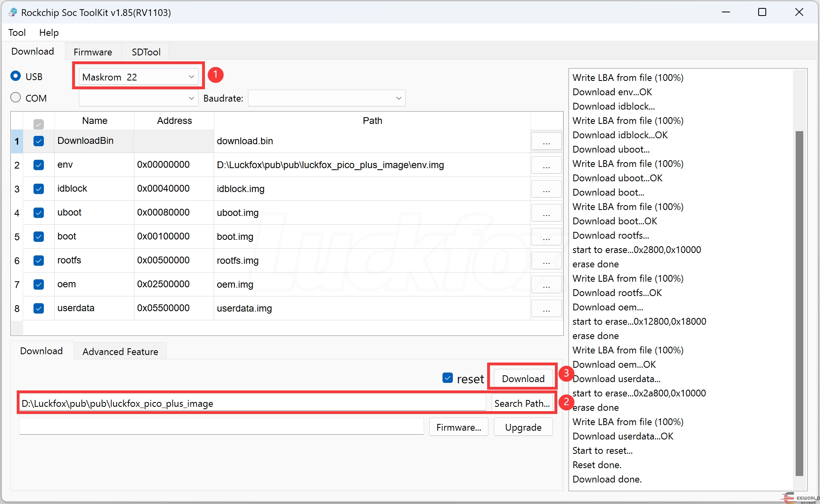Screen dimensions: 820x504
Task: Select the COM radio button
Action: [x=16, y=98]
